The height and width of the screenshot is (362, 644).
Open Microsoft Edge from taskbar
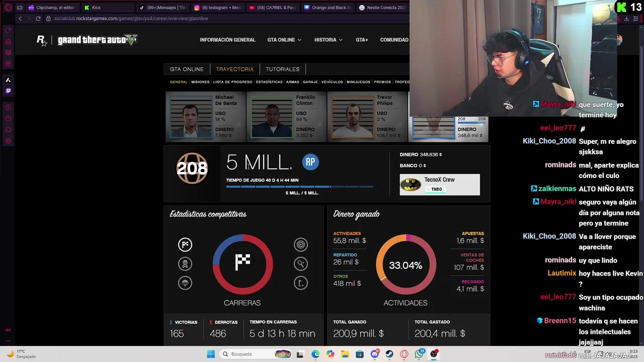click(x=315, y=354)
